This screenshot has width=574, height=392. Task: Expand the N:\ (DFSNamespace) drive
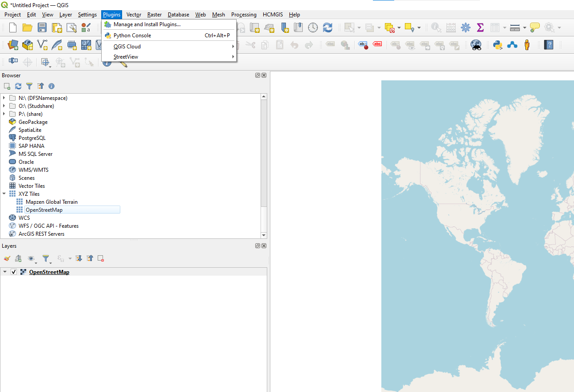pos(4,98)
